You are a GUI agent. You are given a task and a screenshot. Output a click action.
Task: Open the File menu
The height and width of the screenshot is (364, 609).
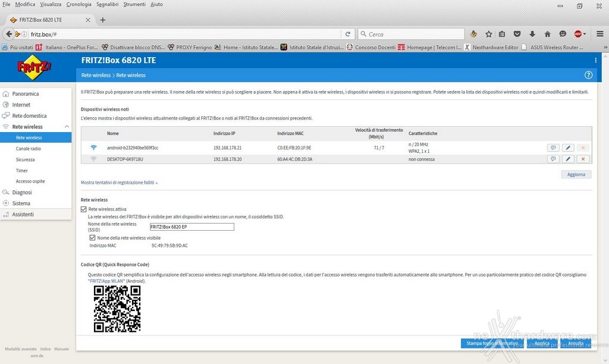[6, 4]
